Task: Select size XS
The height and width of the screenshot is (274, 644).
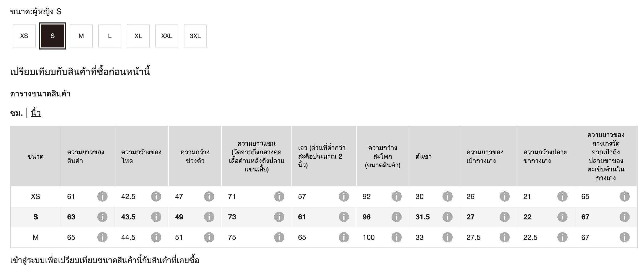Action: coord(24,36)
